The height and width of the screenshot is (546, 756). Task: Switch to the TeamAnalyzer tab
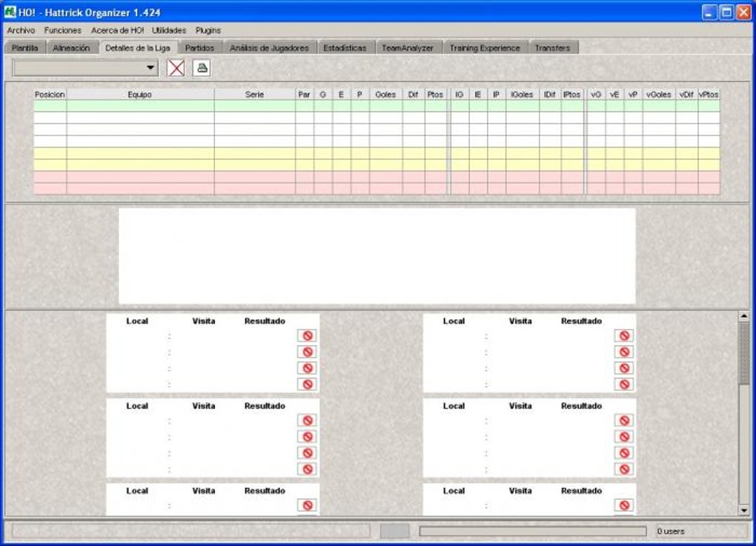point(408,47)
